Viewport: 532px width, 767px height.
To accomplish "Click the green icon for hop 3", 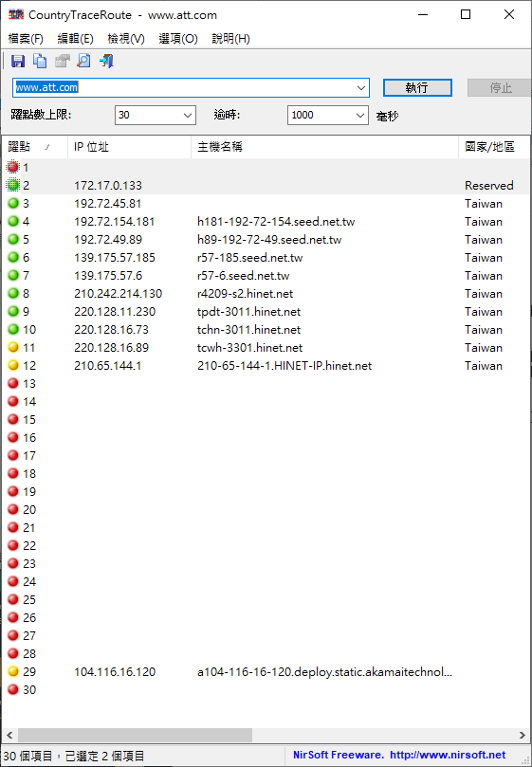I will [x=13, y=204].
